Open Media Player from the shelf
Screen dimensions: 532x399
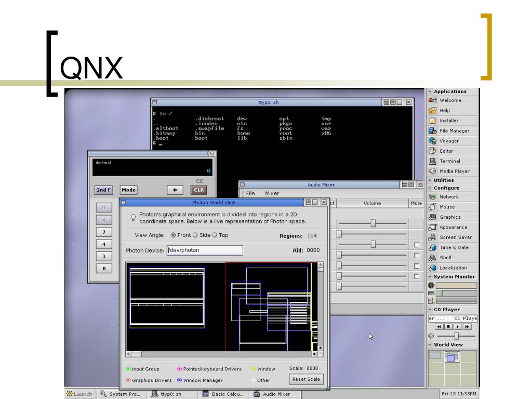coord(453,171)
